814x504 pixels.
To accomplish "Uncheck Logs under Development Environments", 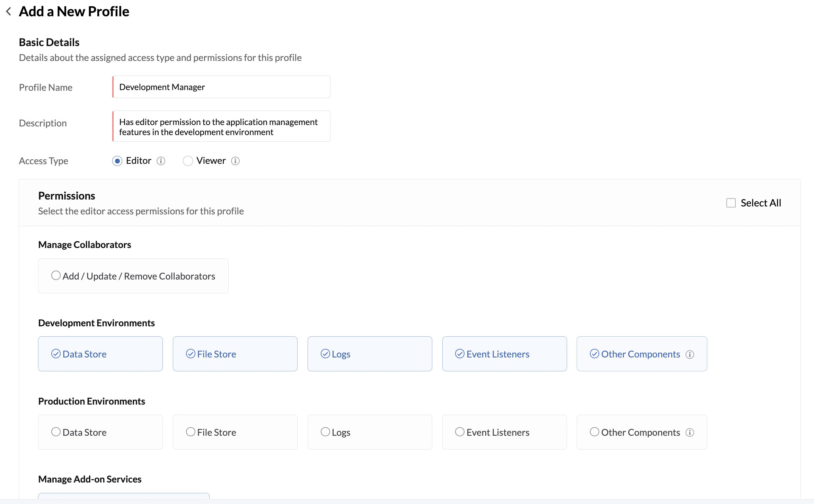I will [325, 354].
